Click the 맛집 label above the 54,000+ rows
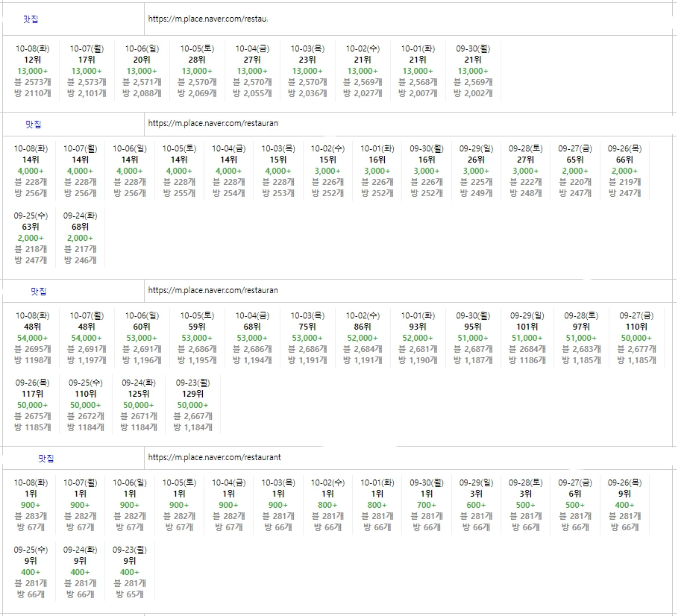This screenshot has width=690, height=616. coord(38,291)
